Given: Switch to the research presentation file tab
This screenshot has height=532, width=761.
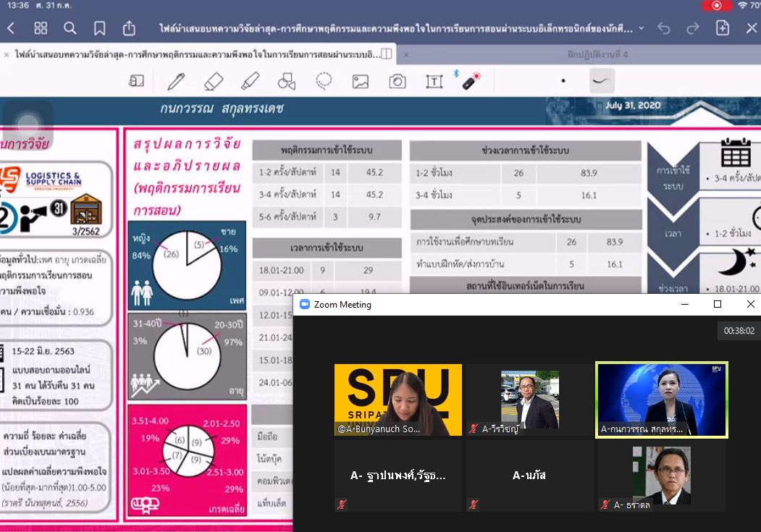Looking at the screenshot, I should 198,54.
